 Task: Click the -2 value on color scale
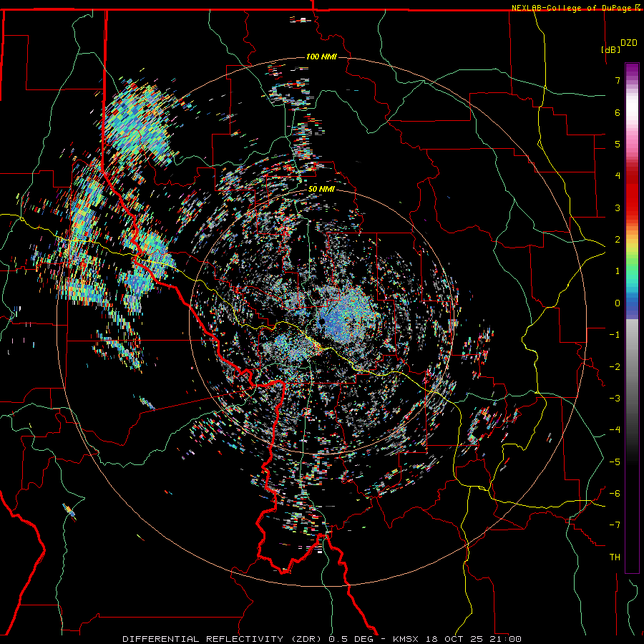[615, 367]
